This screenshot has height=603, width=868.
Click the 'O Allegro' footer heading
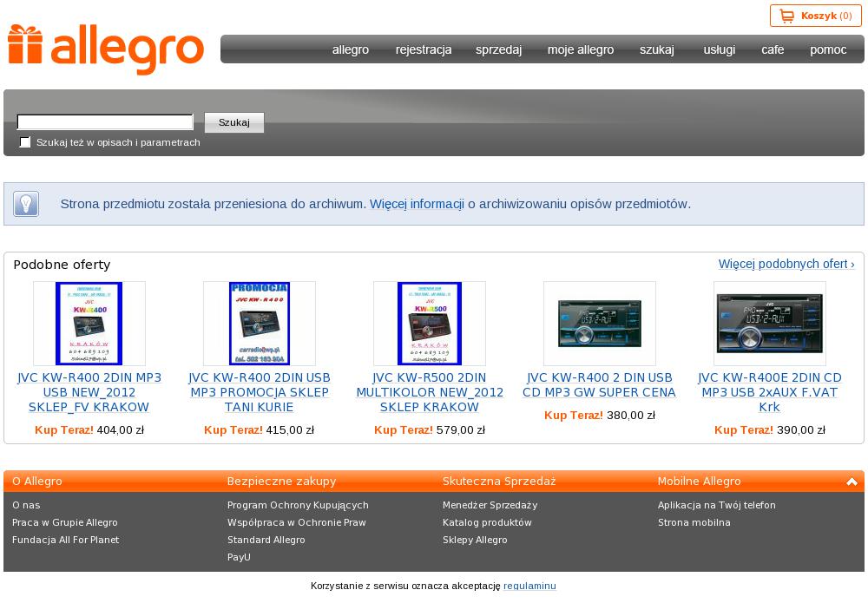point(37,482)
